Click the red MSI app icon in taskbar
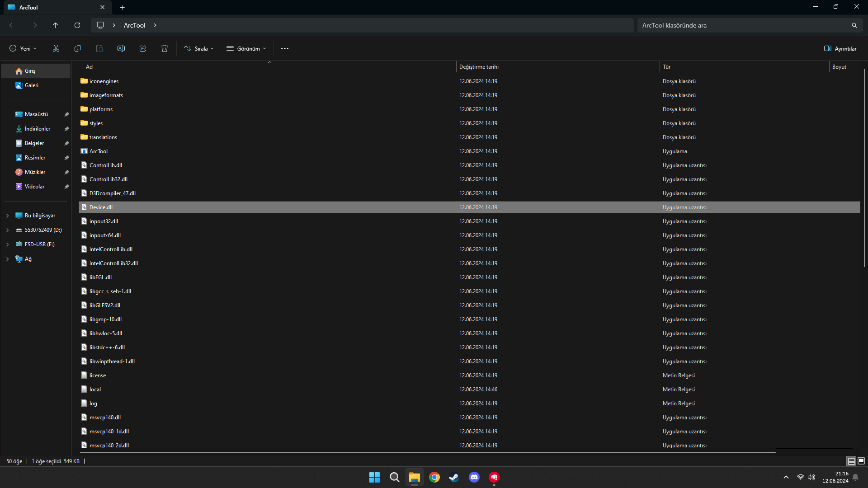The width and height of the screenshot is (868, 488). (x=494, y=477)
